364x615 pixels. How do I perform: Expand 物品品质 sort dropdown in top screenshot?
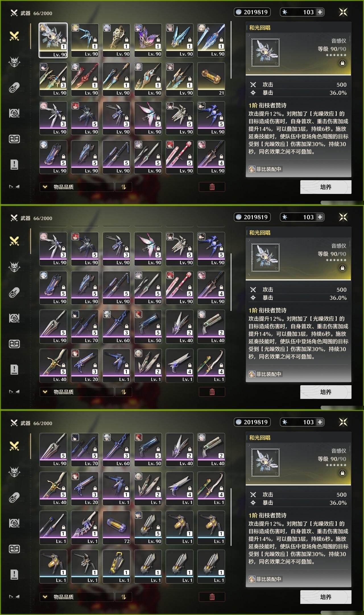pos(77,187)
